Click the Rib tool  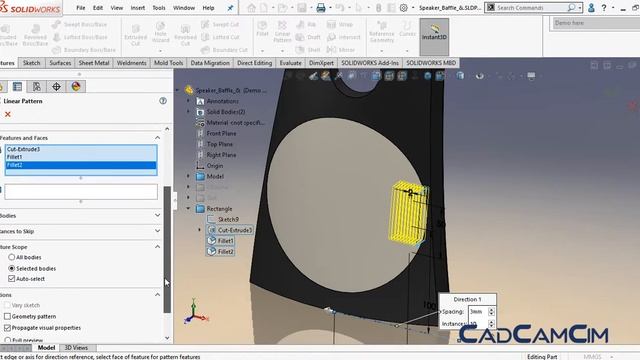click(x=306, y=24)
